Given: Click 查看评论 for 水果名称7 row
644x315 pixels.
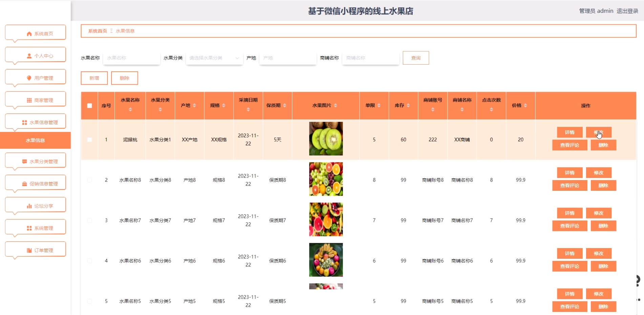Looking at the screenshot, I should click(569, 226).
